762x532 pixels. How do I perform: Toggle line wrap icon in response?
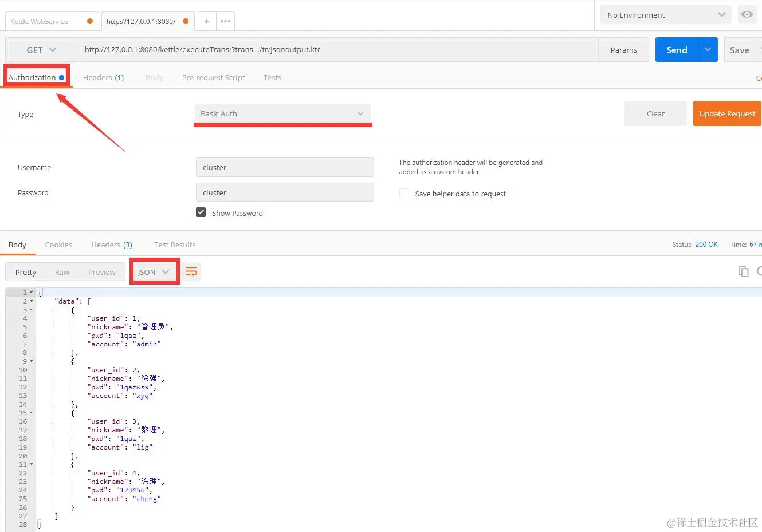192,271
